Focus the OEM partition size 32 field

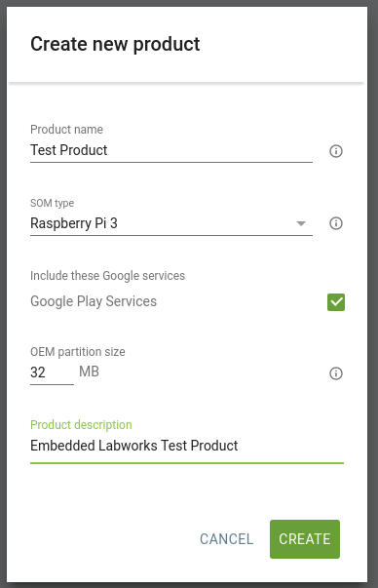coord(52,372)
